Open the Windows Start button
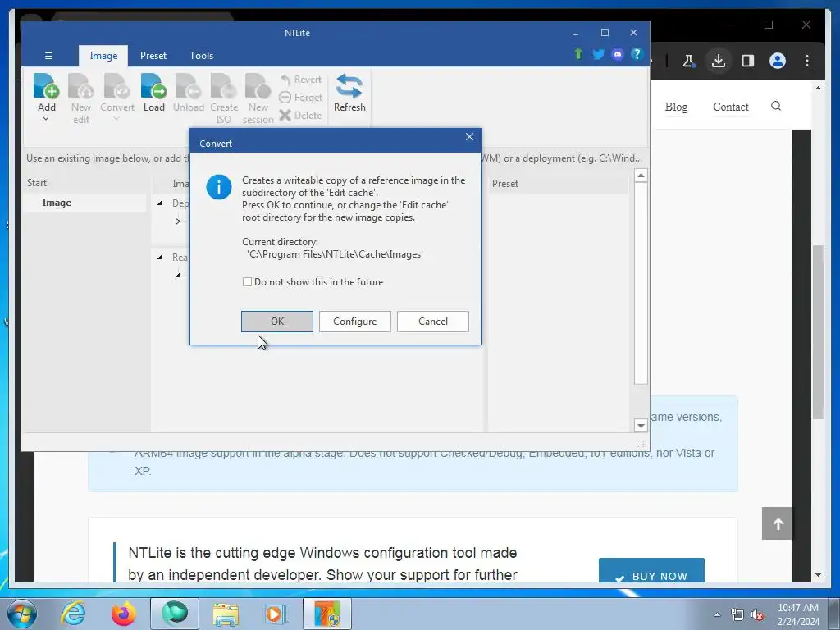The image size is (840, 630). point(21,614)
